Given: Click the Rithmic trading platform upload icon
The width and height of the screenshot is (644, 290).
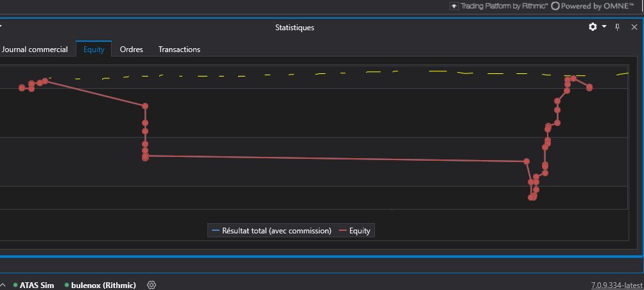Looking at the screenshot, I should point(454,6).
